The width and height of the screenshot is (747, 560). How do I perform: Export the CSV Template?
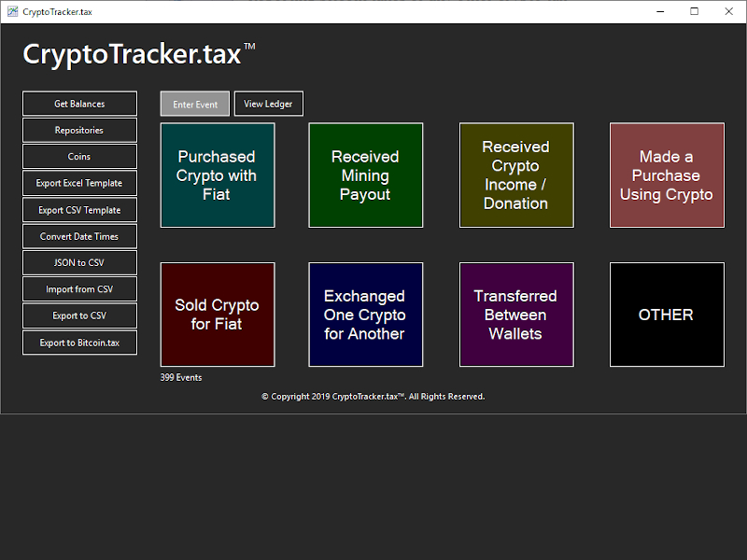click(x=79, y=210)
